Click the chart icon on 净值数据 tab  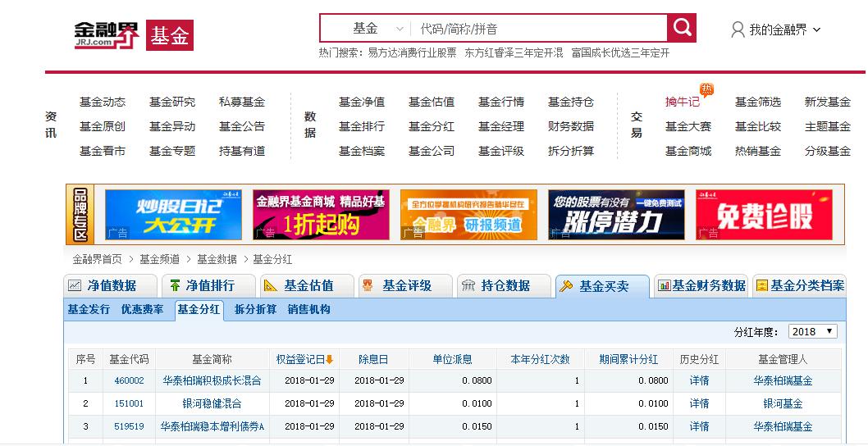[75, 285]
